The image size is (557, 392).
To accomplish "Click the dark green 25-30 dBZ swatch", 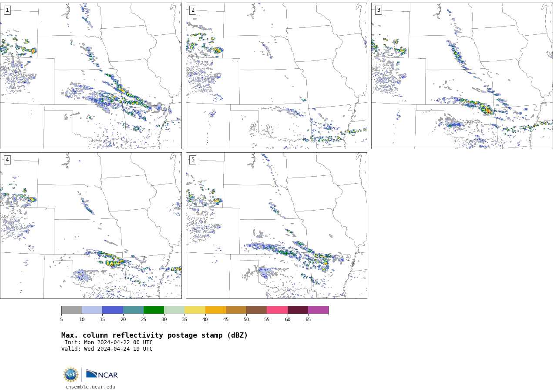I will point(154,310).
